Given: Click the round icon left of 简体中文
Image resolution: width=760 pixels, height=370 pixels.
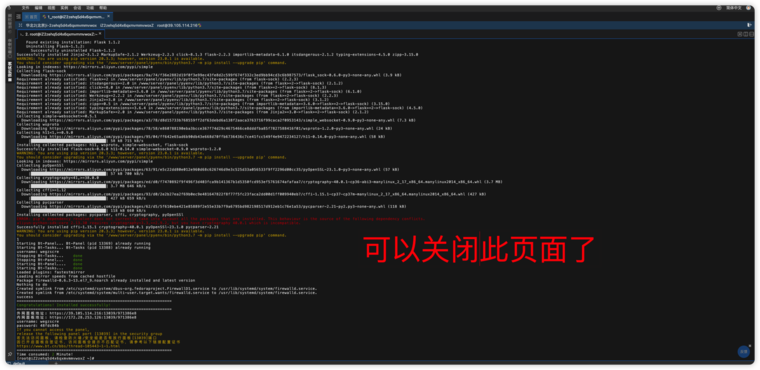Looking at the screenshot, I should pos(720,8).
